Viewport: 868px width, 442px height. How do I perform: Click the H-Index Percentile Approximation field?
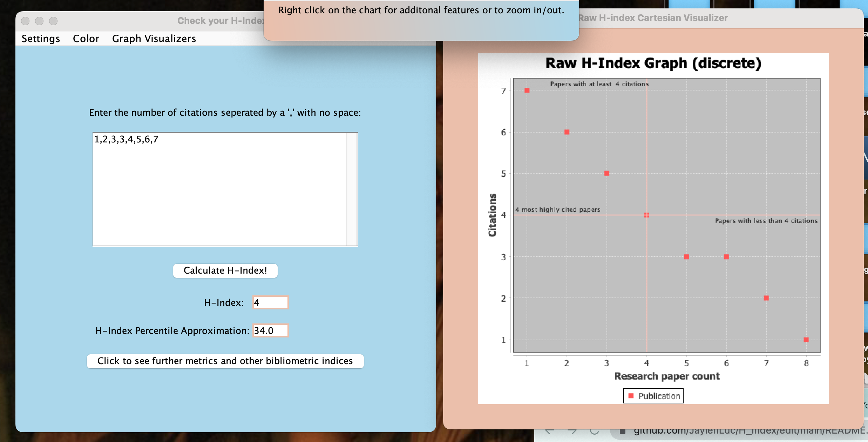tap(270, 330)
